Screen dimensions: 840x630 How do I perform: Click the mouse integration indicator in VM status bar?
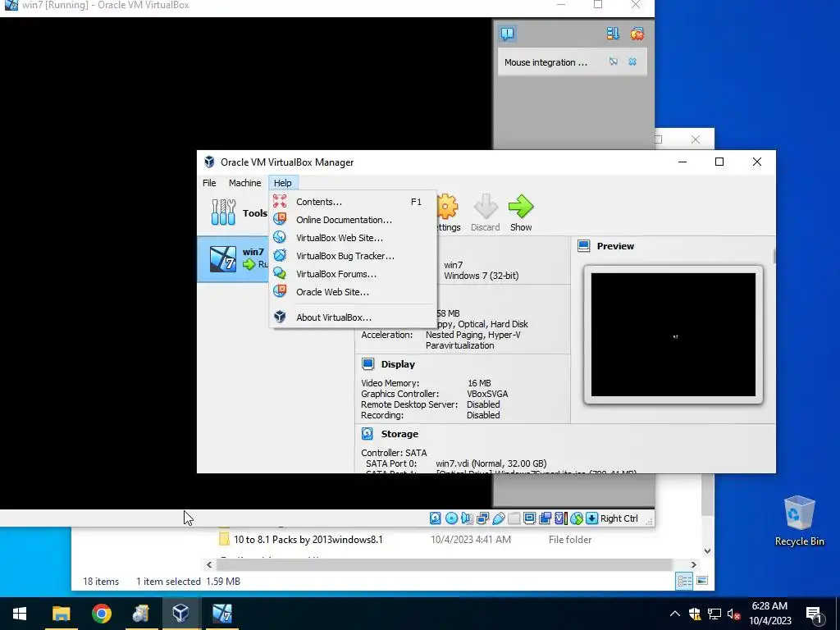[577, 518]
